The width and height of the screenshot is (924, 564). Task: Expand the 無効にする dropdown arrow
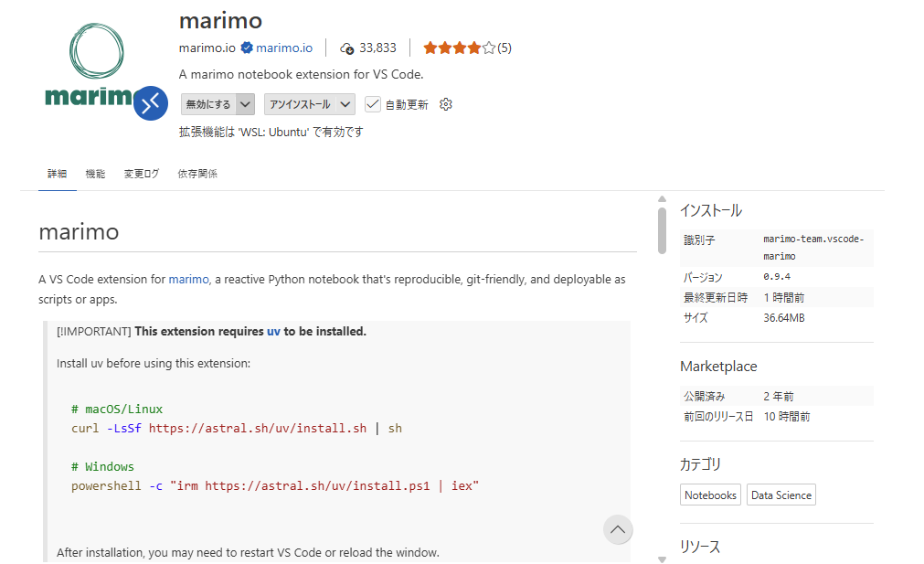point(245,104)
